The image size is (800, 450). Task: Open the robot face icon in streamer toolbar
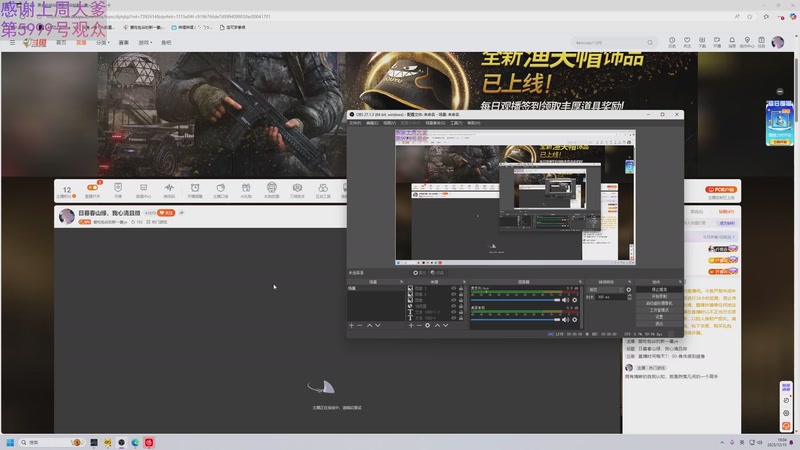click(x=271, y=188)
